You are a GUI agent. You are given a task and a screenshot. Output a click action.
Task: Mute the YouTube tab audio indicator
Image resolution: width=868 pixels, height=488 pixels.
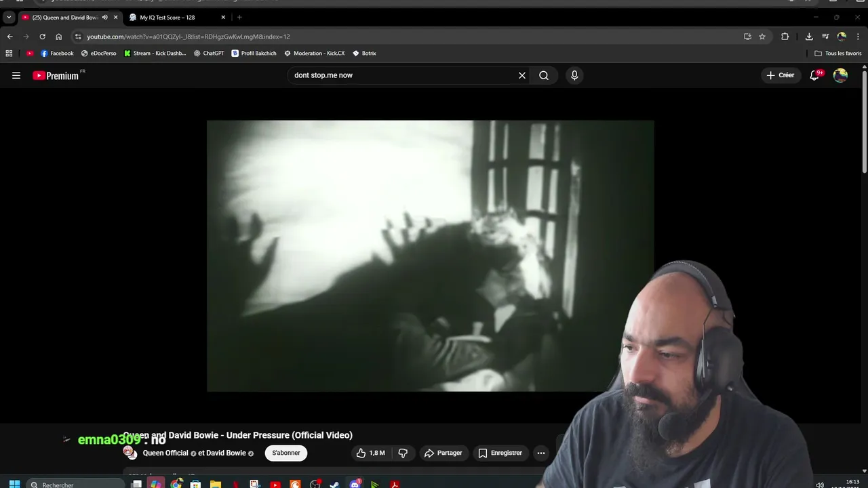104,17
